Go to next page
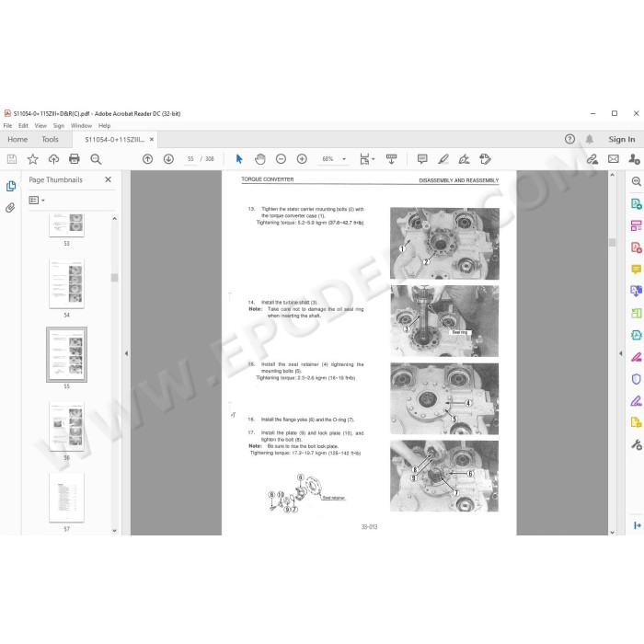 click(x=168, y=159)
